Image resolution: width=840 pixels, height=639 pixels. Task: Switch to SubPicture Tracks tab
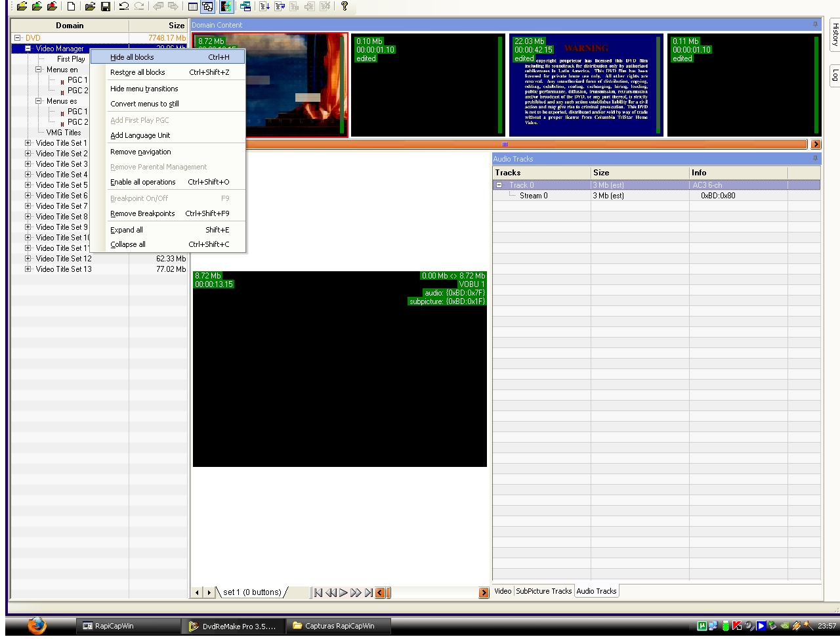coord(543,591)
